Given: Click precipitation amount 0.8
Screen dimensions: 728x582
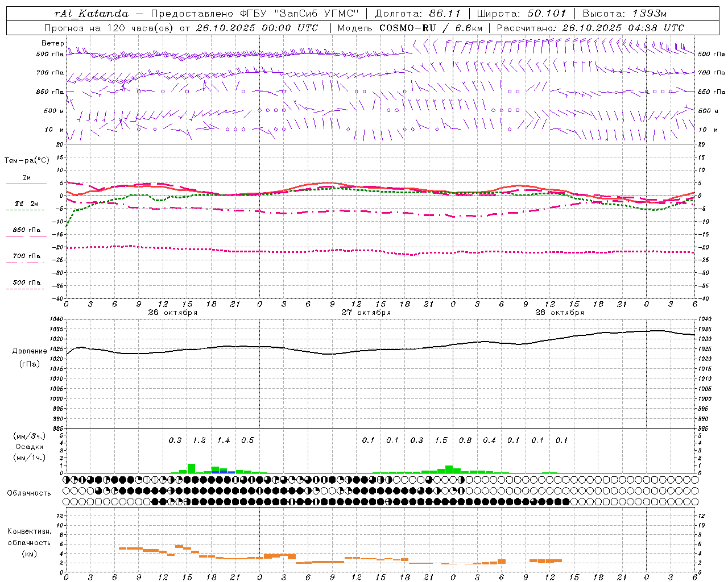Looking at the screenshot, I should click(x=465, y=440).
